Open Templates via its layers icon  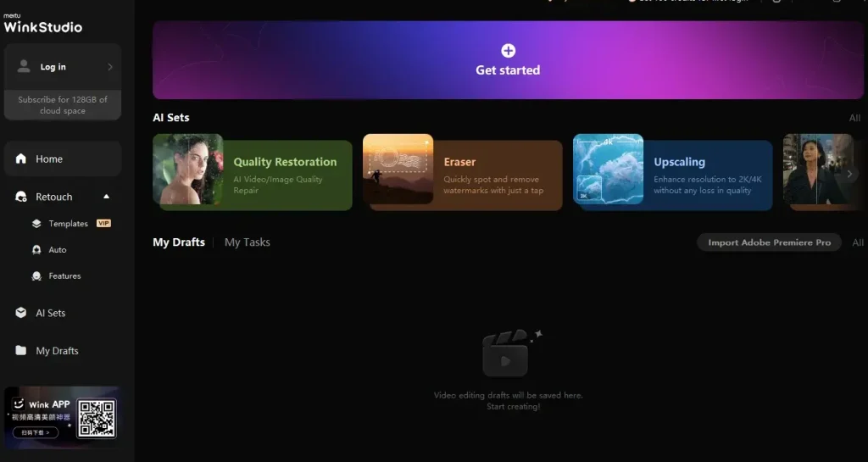(36, 224)
